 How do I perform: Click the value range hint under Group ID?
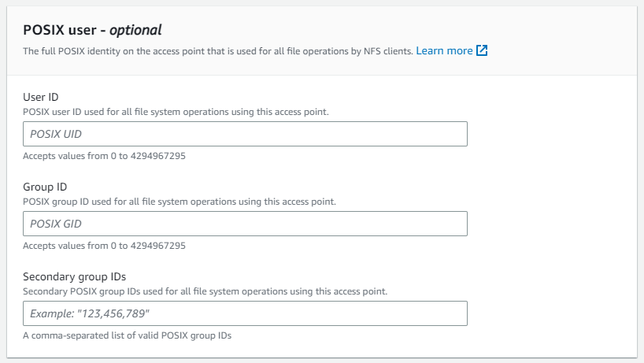click(105, 246)
